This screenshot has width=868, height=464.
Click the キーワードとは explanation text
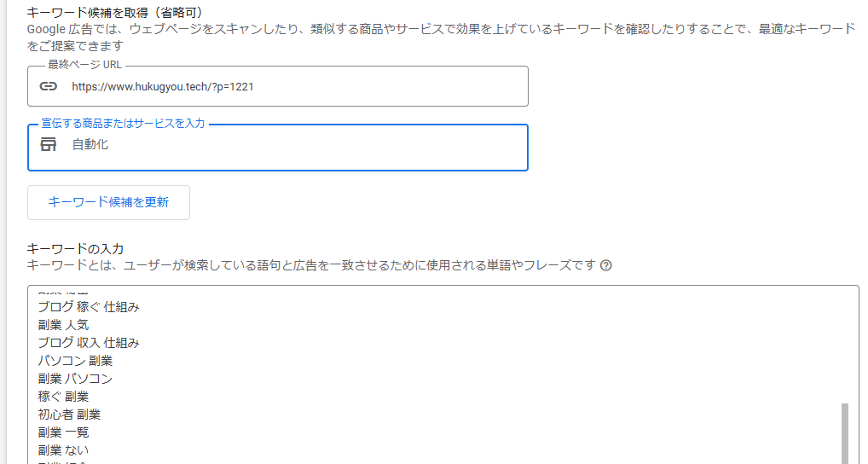tap(311, 265)
